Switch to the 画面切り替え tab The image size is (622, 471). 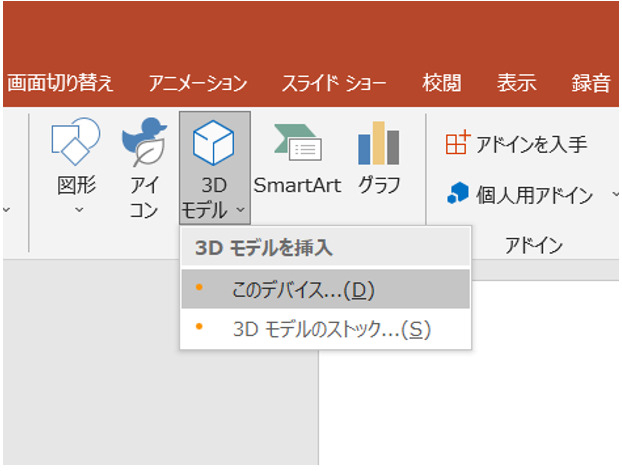click(60, 84)
